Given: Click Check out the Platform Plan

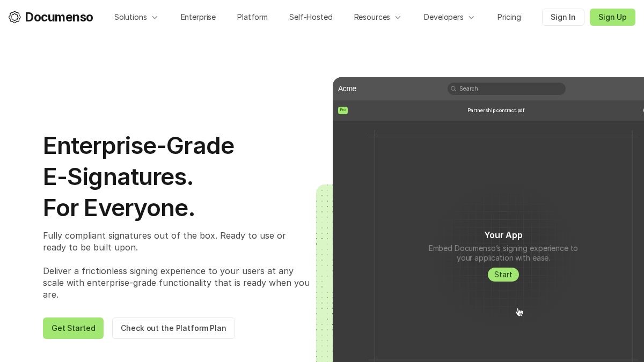Looking at the screenshot, I should [x=173, y=328].
